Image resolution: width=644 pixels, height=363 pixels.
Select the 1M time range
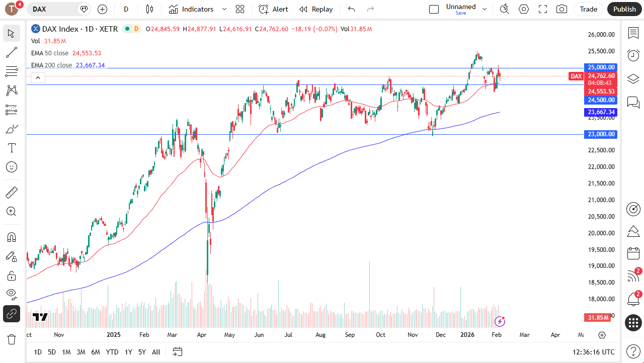tap(66, 352)
